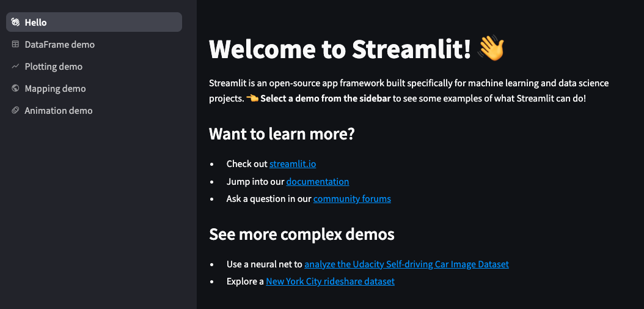Click the 'Jump into our' text
Viewport: 644px width, 309px height.
255,182
